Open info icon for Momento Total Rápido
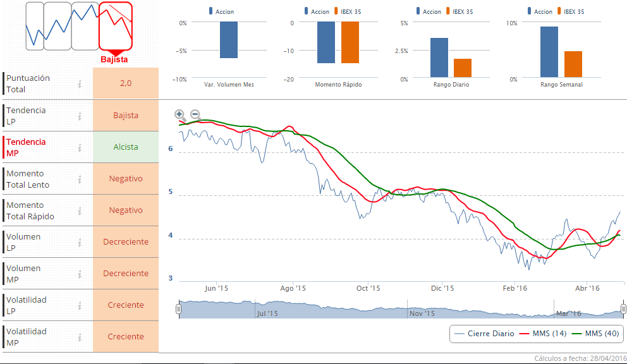 (80, 210)
